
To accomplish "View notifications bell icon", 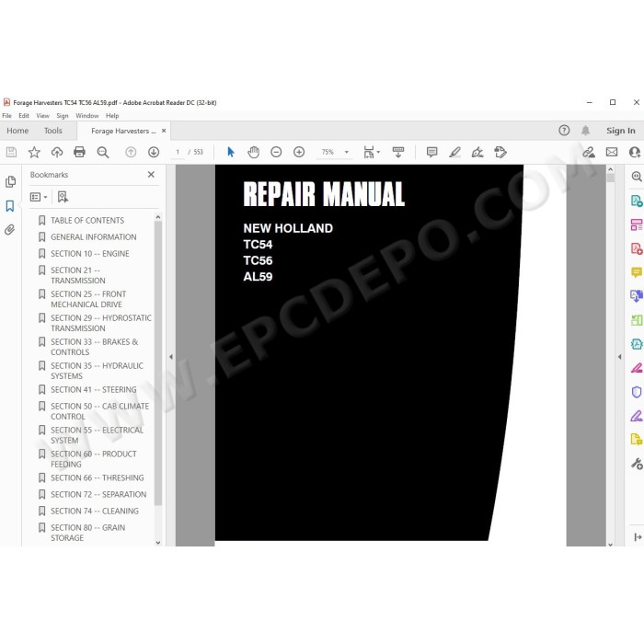I will click(585, 131).
